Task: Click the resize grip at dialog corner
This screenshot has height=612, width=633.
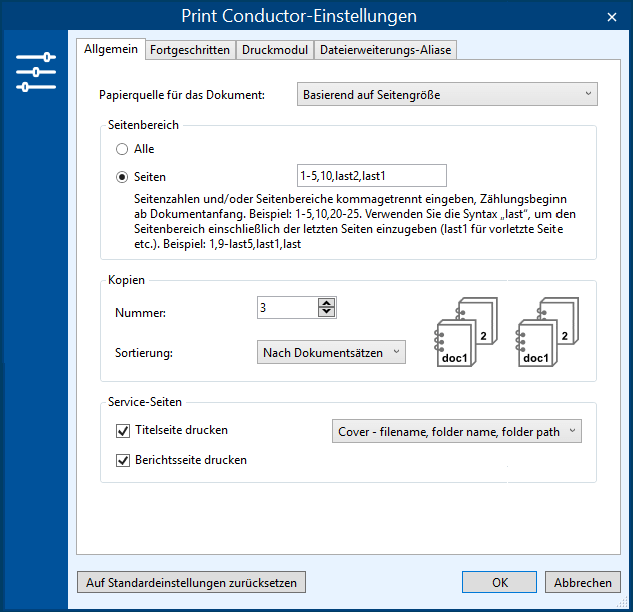Action: (624, 603)
